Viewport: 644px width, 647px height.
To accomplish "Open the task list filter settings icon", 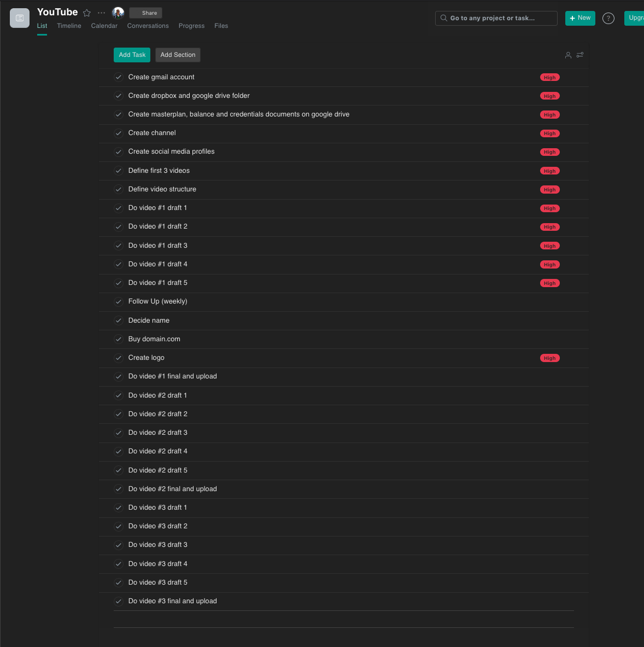I will [x=579, y=55].
